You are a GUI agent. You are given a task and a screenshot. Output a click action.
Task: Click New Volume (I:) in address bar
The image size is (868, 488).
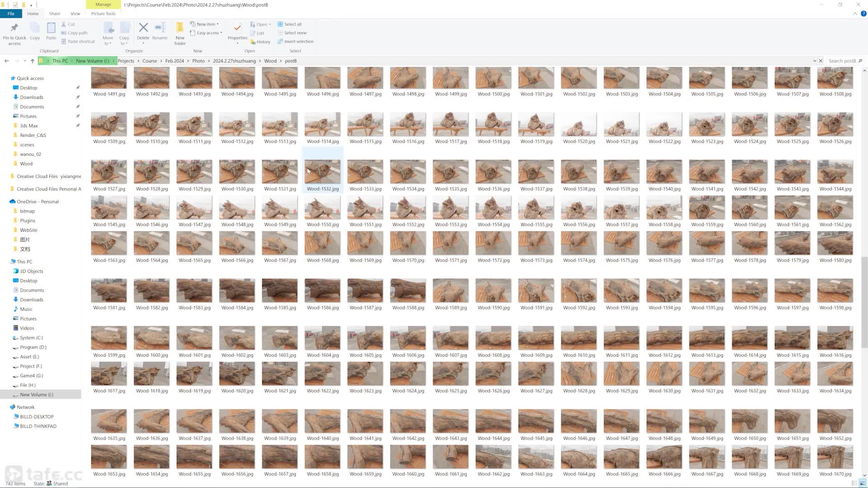click(93, 61)
